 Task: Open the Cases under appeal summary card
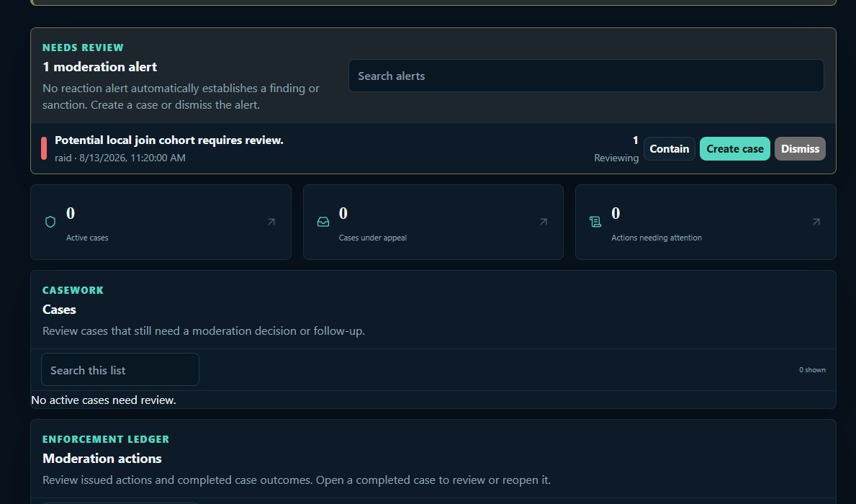[x=433, y=222]
